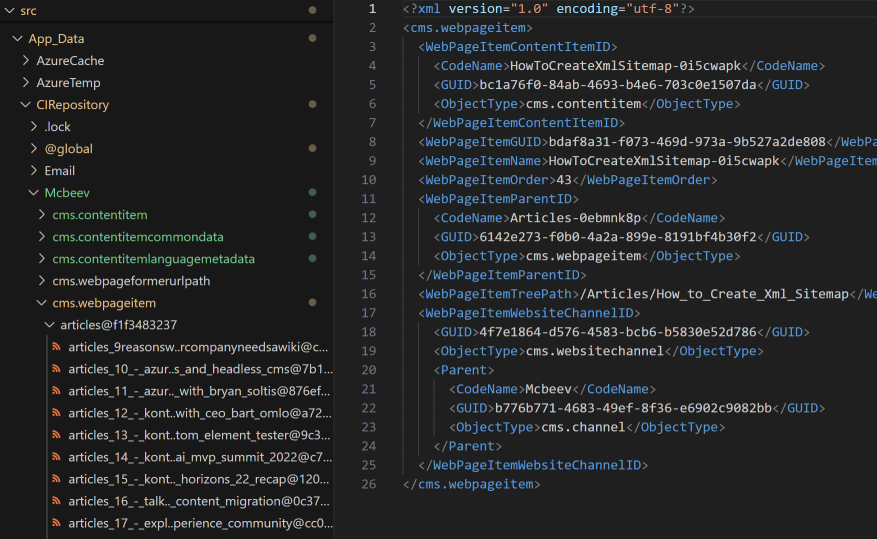This screenshot has width=877, height=539.
Task: Collapse the App_Data folder chevron
Action: pos(17,39)
